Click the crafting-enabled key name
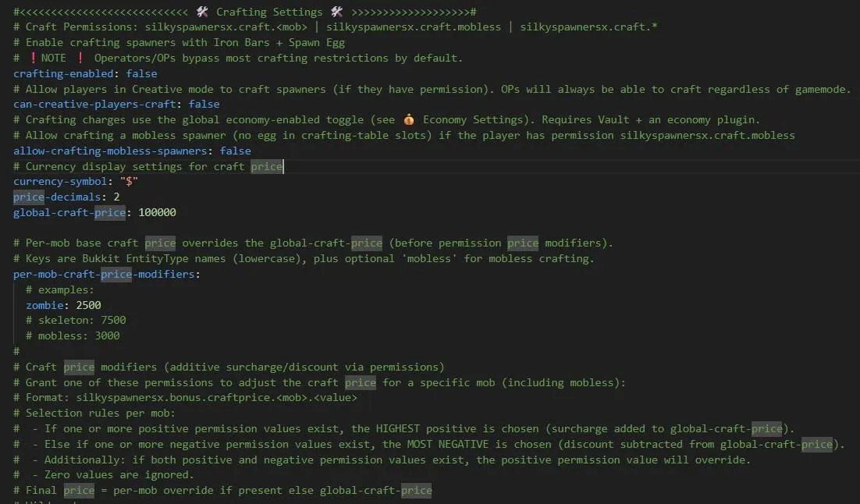Image resolution: width=860 pixels, height=504 pixels. [x=63, y=73]
